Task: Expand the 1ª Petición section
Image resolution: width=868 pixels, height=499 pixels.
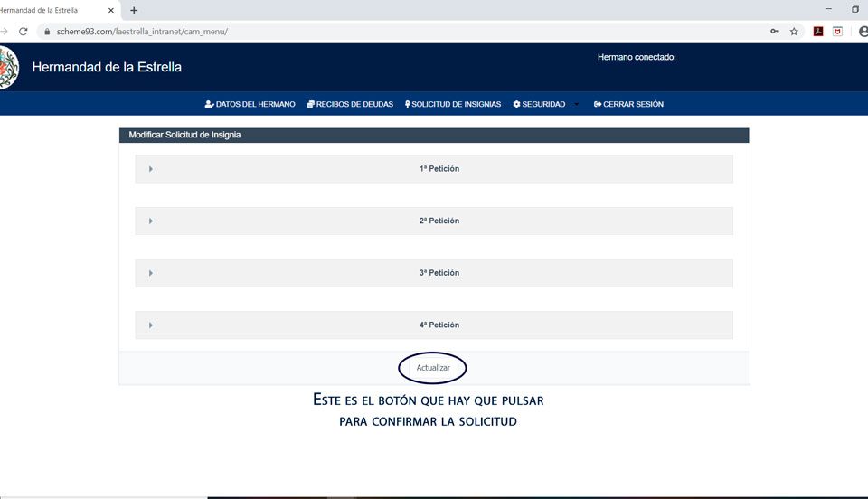Action: pyautogui.click(x=434, y=169)
